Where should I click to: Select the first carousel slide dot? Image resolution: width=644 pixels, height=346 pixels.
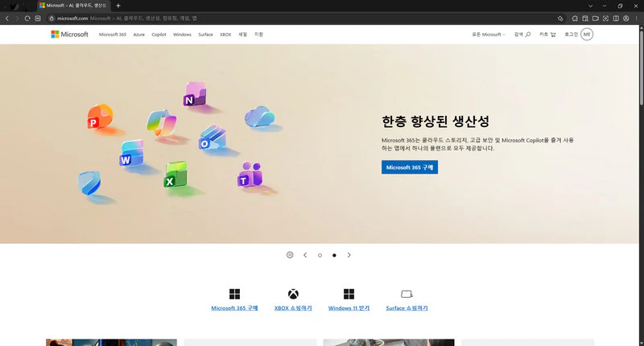[320, 255]
